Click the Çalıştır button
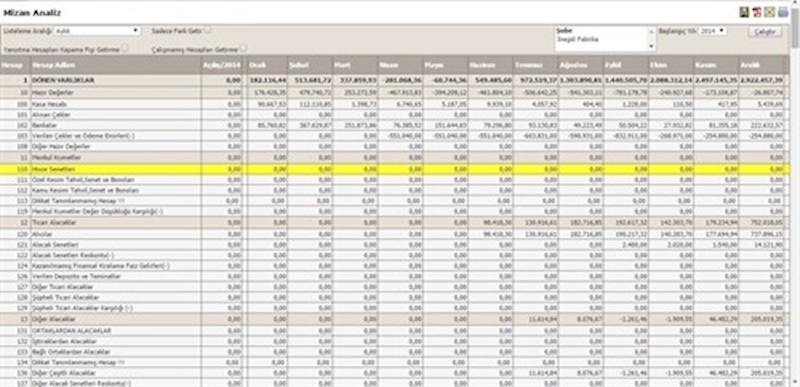 click(x=765, y=32)
